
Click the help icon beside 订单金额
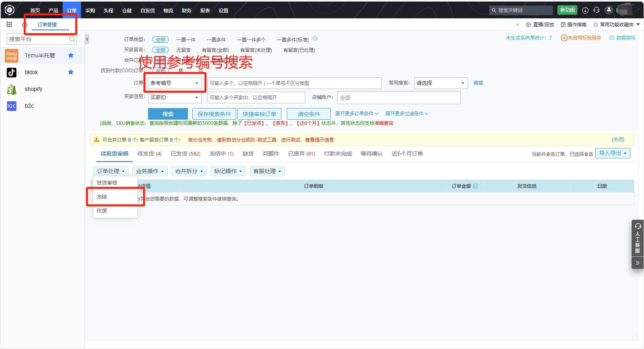coord(475,186)
